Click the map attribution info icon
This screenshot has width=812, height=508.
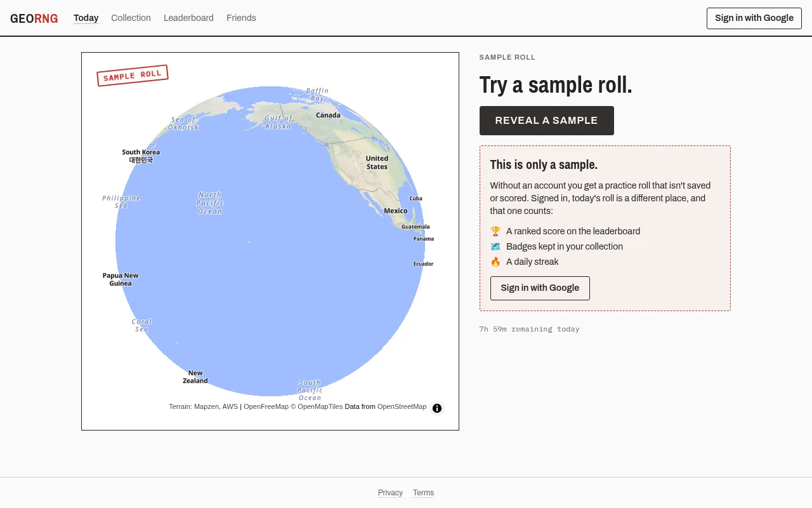coord(437,408)
